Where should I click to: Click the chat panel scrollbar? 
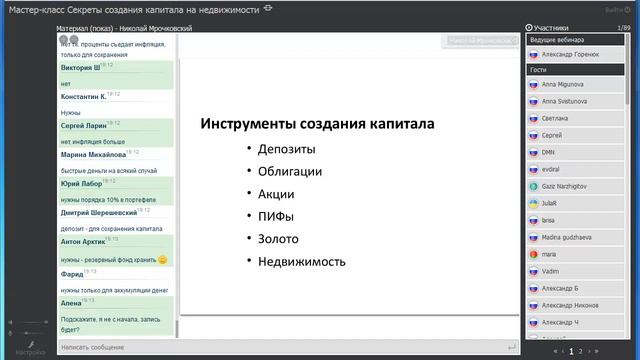click(177, 329)
